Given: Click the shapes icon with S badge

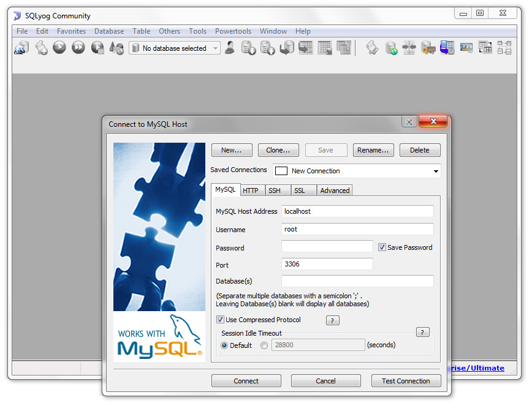Looking at the screenshot, I should 116,48.
